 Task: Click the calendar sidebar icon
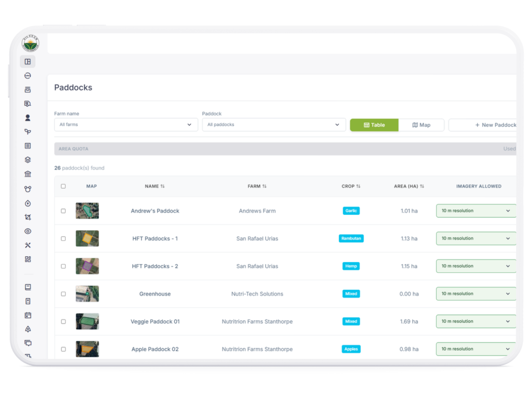tap(28, 315)
